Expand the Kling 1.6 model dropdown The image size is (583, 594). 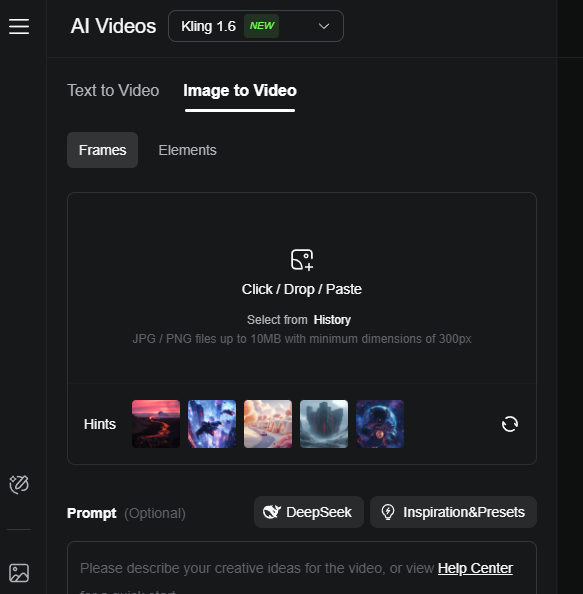tap(256, 26)
